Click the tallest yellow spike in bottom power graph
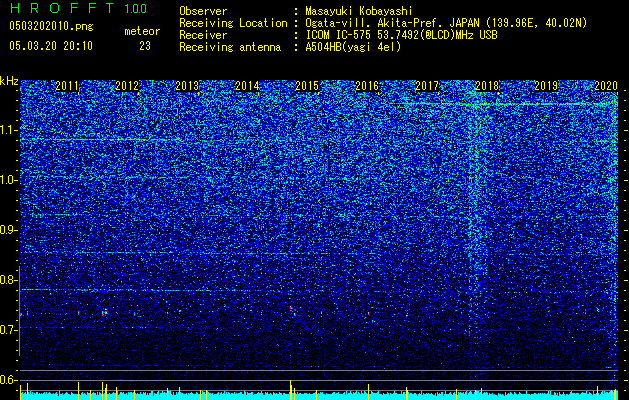The width and height of the screenshot is (629, 400). pos(290,390)
